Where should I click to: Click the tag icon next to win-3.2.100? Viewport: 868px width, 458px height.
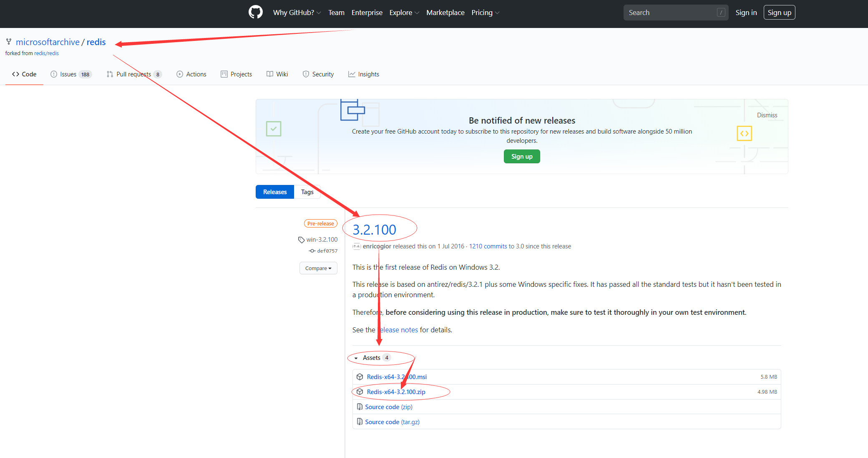(301, 240)
